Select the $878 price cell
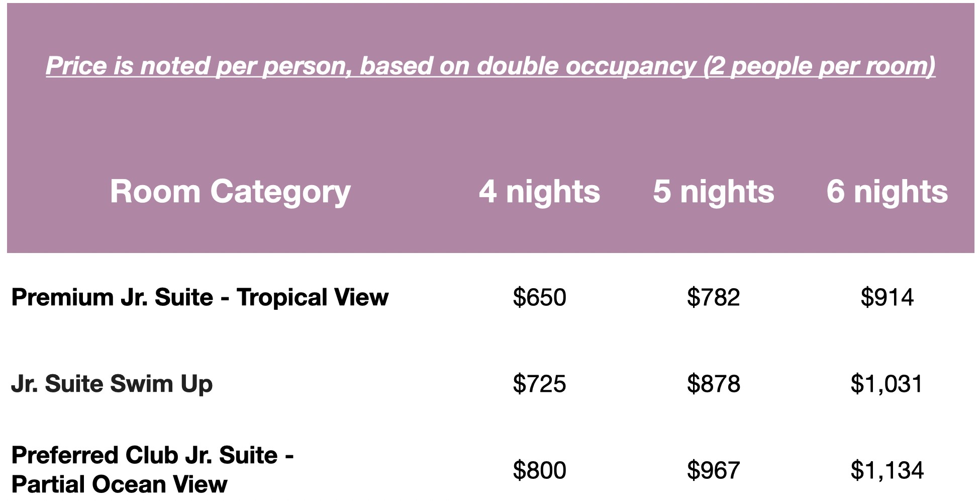The image size is (980, 501). [714, 384]
